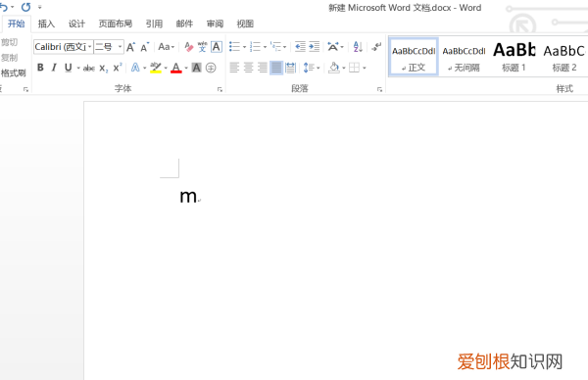Click the Sort A-Z icon
Screen dimensions: 588x380
click(358, 46)
